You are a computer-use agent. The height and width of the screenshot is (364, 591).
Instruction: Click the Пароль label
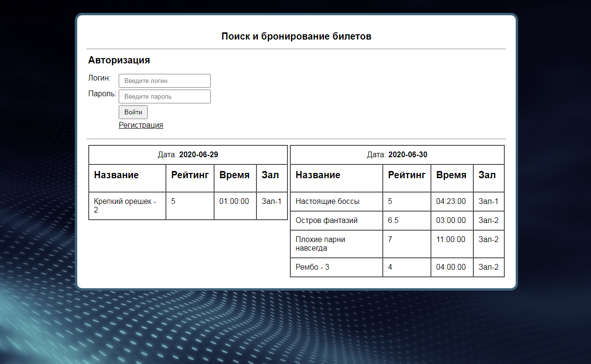102,93
